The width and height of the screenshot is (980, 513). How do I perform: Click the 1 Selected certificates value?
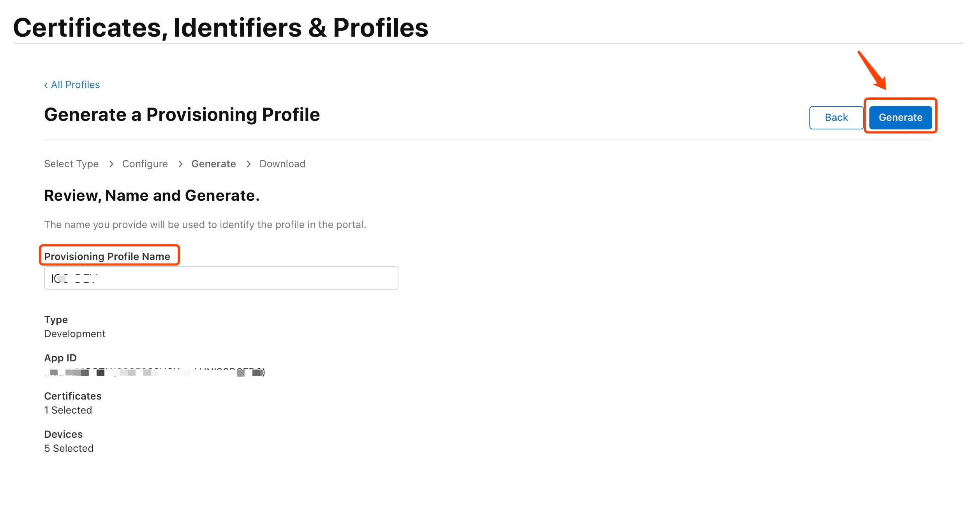(x=68, y=410)
